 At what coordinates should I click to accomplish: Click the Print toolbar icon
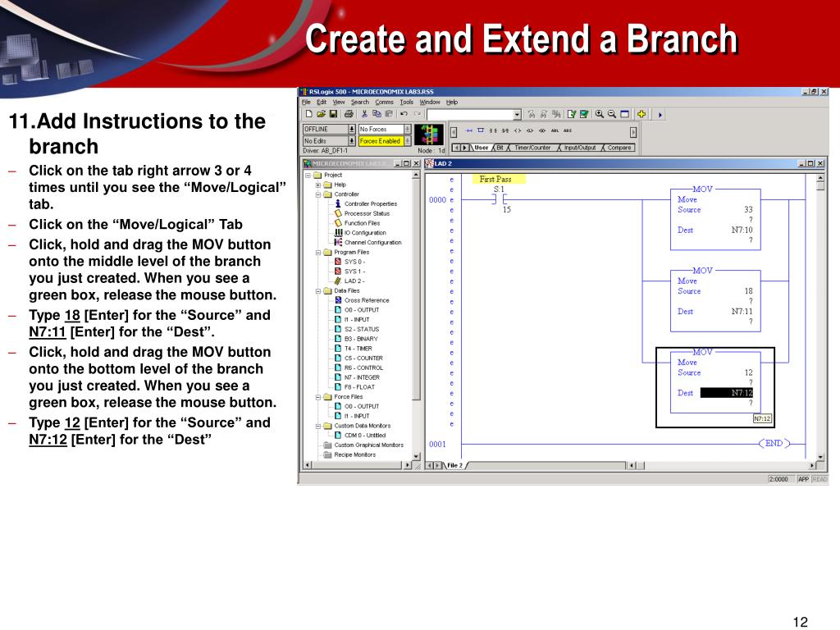click(x=349, y=114)
